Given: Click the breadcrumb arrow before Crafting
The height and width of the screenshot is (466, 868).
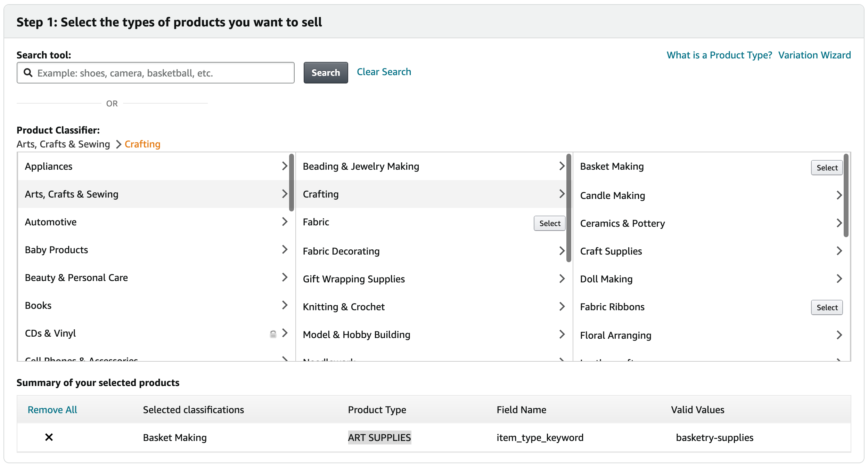Looking at the screenshot, I should tap(118, 144).
